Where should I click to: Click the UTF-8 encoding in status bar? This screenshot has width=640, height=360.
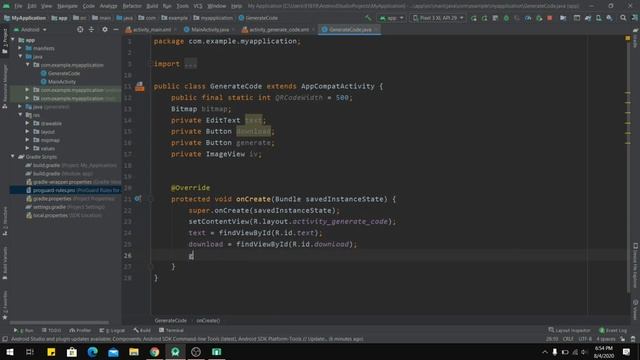pyautogui.click(x=585, y=339)
